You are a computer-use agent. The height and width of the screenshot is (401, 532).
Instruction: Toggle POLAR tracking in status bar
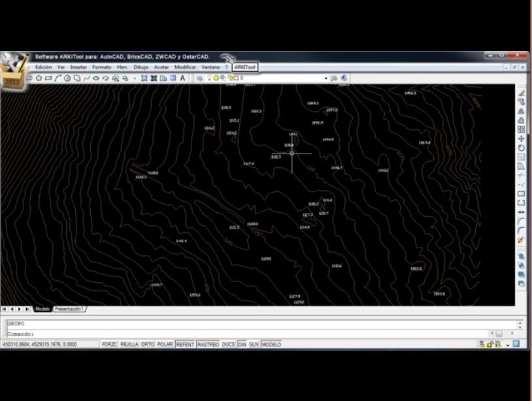coord(165,344)
